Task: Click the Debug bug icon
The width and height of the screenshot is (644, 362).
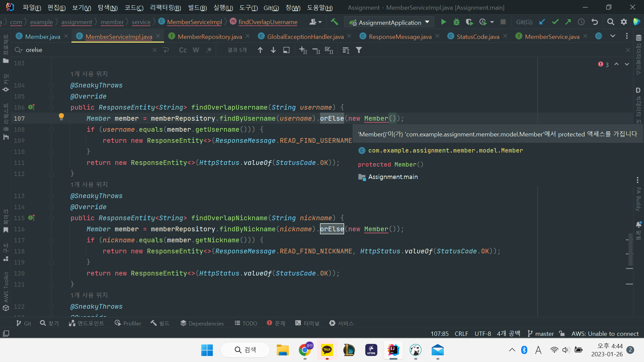Action: (x=456, y=22)
